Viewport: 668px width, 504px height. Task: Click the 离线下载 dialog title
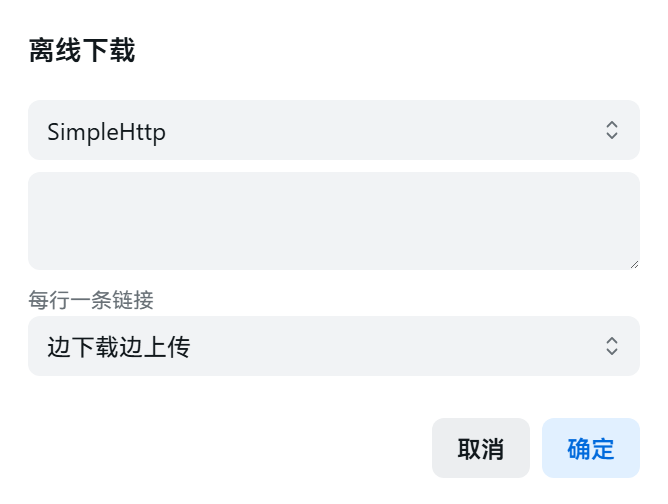(x=82, y=52)
